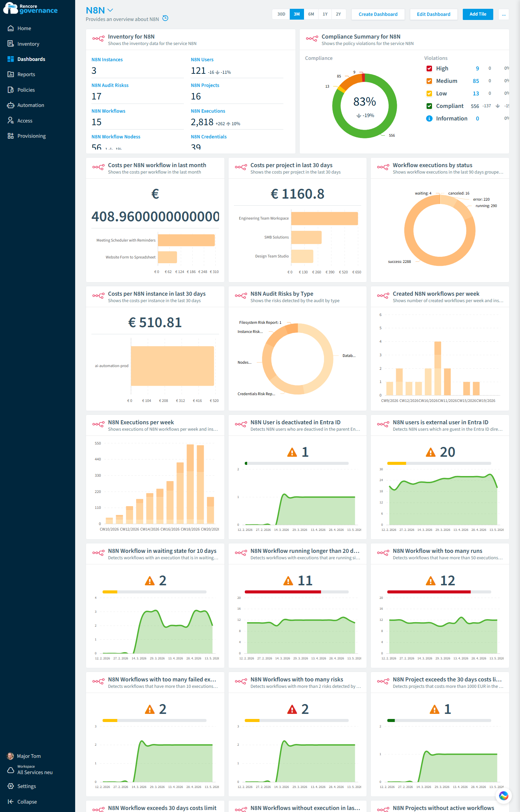Open the N8N Users link

coord(202,60)
